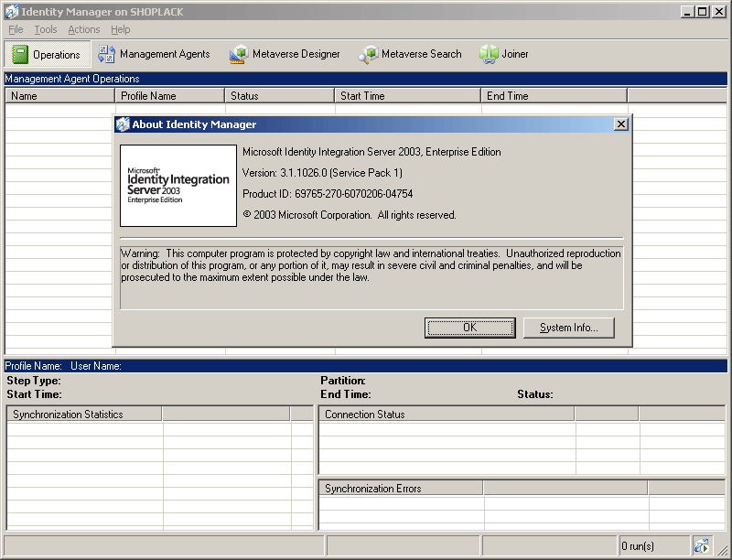The width and height of the screenshot is (732, 560).
Task: Click the About Identity Manager title icon
Action: (x=123, y=124)
